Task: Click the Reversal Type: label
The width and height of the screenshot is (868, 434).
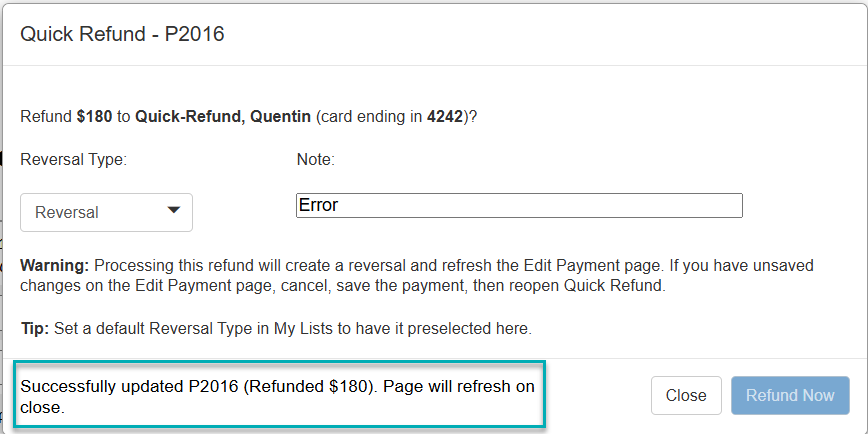Action: (x=73, y=159)
